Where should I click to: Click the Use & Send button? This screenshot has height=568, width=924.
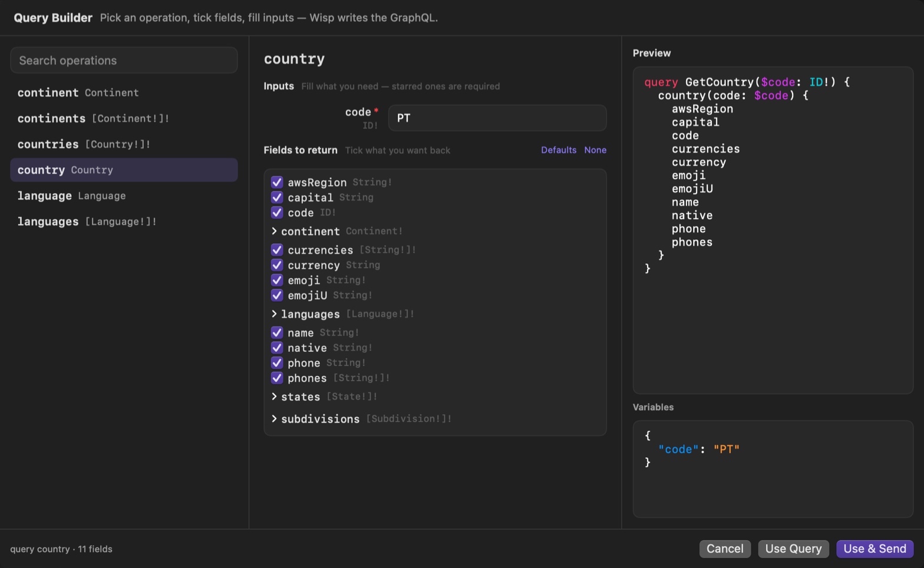tap(875, 549)
